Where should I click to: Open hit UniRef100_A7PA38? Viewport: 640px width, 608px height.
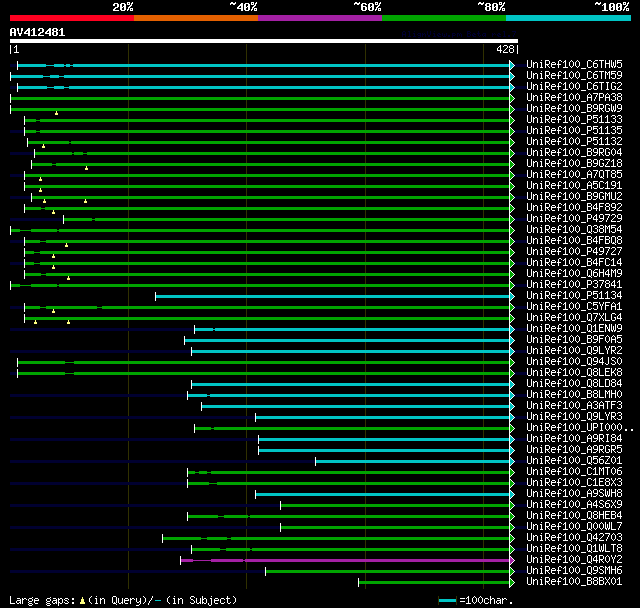click(x=574, y=98)
